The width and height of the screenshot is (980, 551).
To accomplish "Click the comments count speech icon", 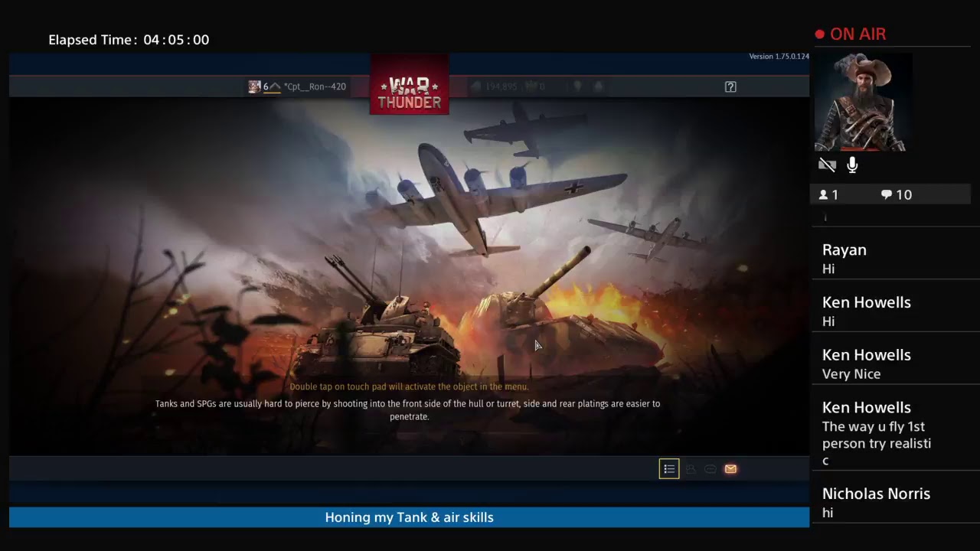I will (x=886, y=195).
